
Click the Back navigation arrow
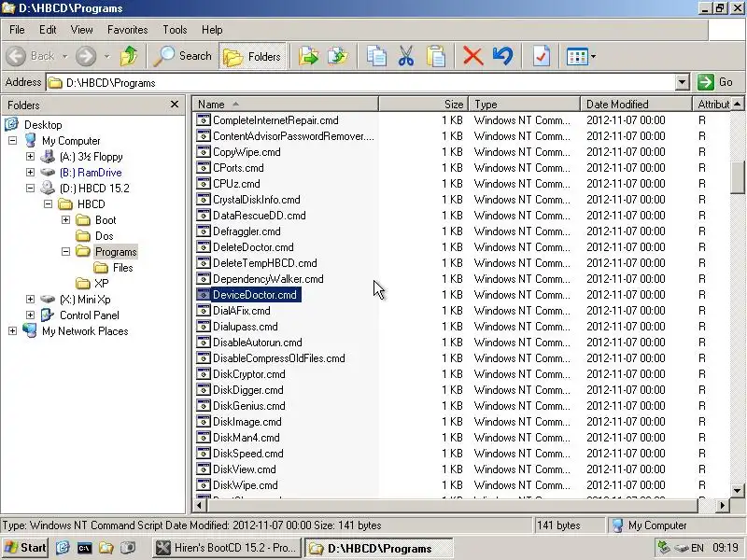click(16, 56)
